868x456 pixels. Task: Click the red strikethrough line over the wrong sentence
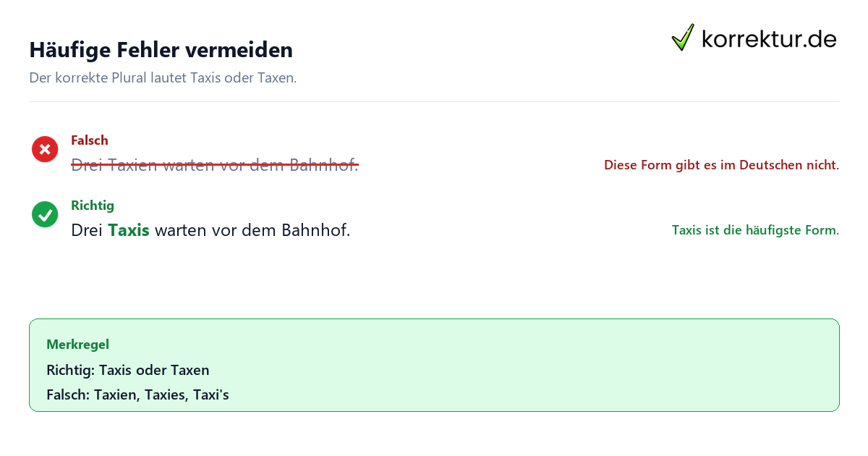(215, 166)
